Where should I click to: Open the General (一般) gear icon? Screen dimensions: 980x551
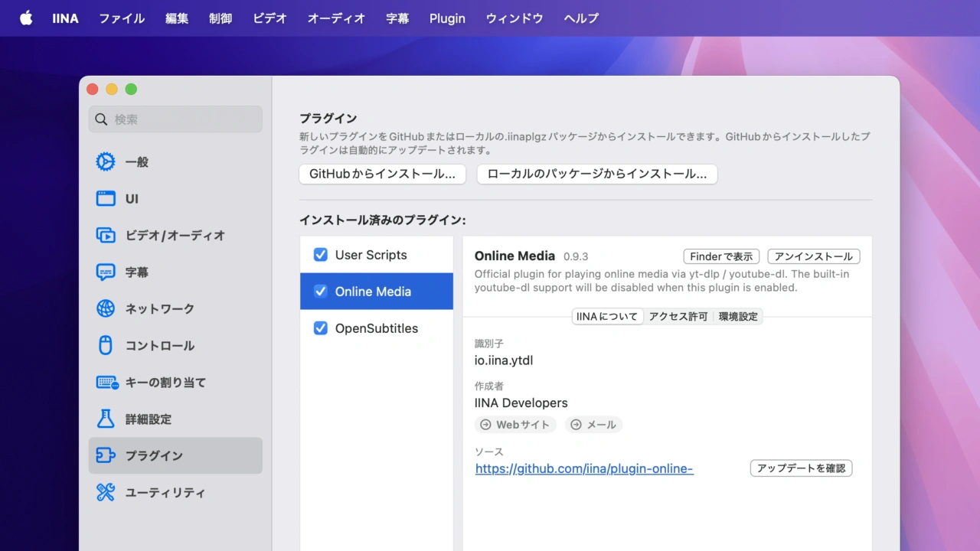pyautogui.click(x=105, y=162)
